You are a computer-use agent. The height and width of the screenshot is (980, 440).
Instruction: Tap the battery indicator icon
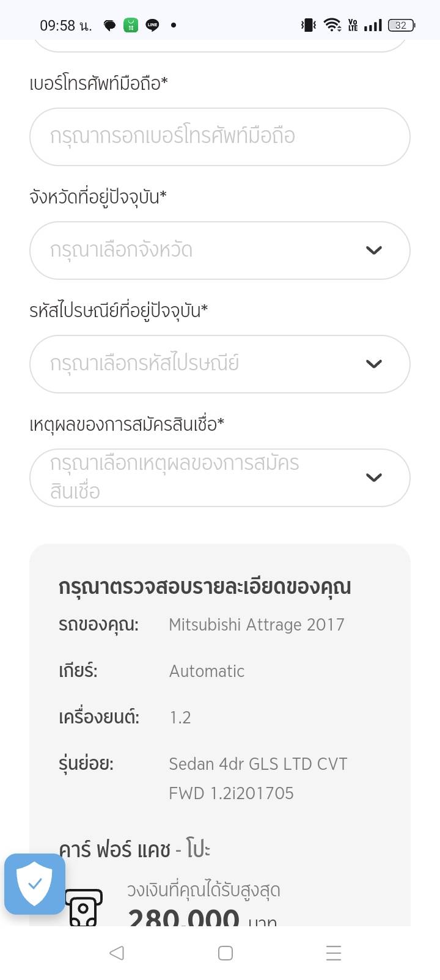(x=402, y=25)
